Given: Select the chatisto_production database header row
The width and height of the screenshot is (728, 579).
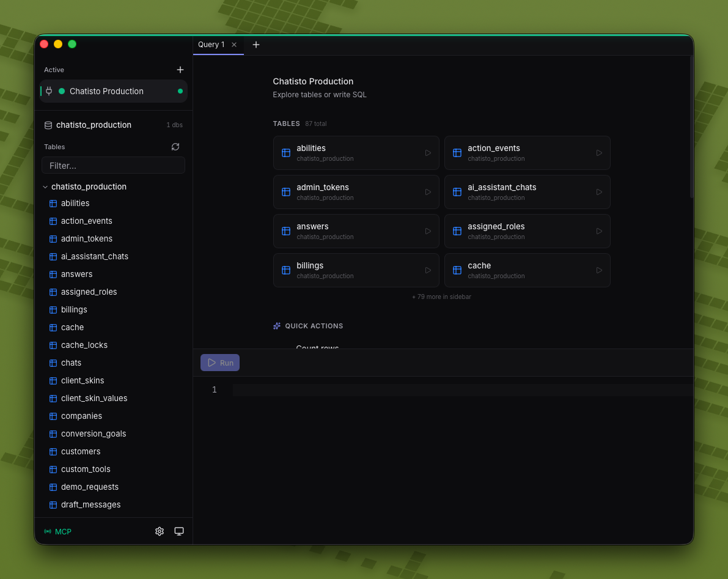Looking at the screenshot, I should [x=113, y=125].
